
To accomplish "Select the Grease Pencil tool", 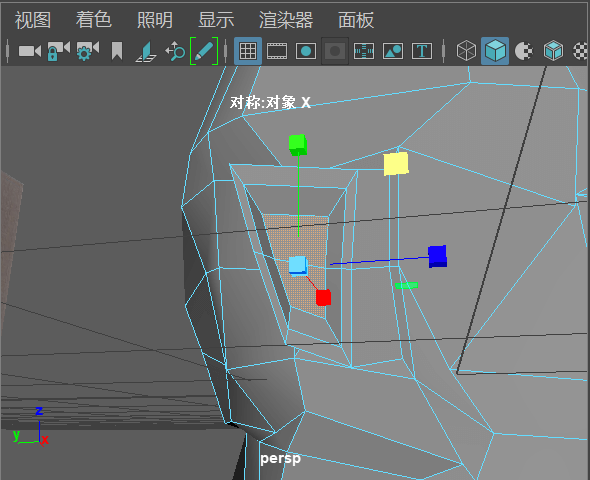I will tap(204, 51).
